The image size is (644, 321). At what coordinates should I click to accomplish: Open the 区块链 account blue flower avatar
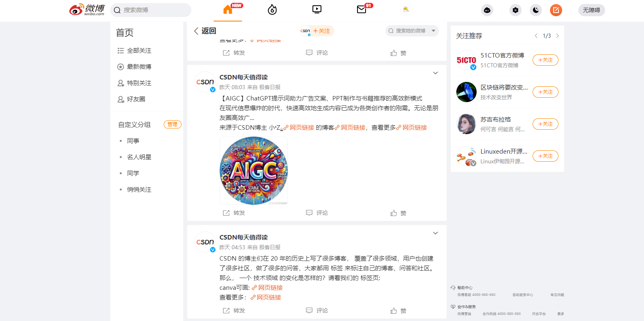[466, 92]
